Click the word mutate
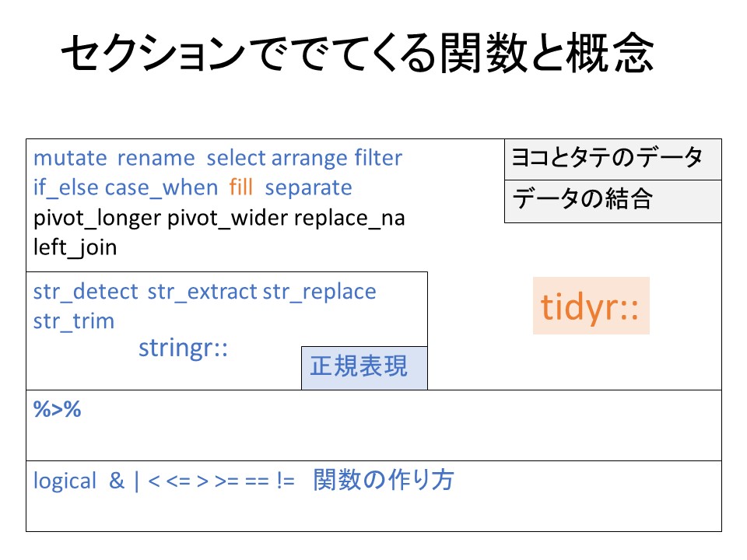The image size is (747, 560). pyautogui.click(x=70, y=159)
